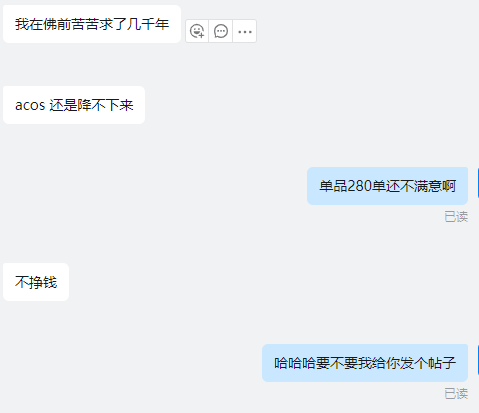
Task: Click the text "佛前" in first message
Action: 57,24
